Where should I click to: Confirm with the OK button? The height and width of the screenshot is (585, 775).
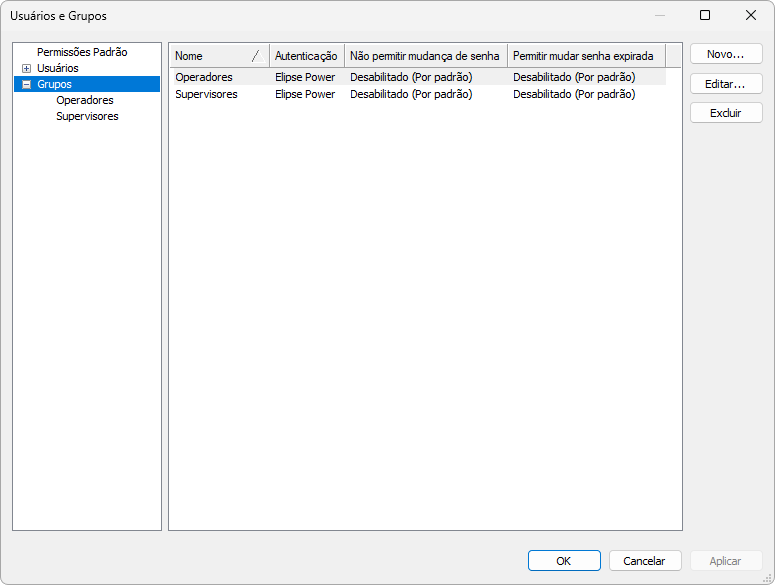564,561
